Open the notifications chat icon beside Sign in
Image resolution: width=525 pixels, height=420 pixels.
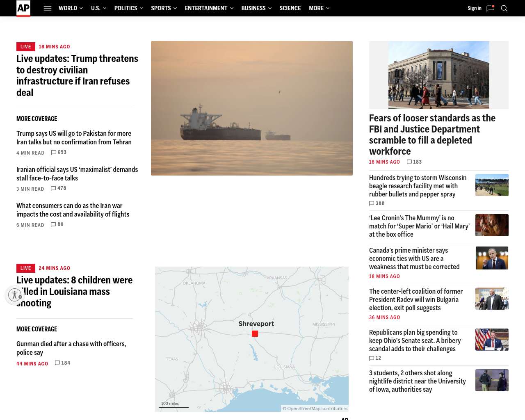click(x=490, y=8)
